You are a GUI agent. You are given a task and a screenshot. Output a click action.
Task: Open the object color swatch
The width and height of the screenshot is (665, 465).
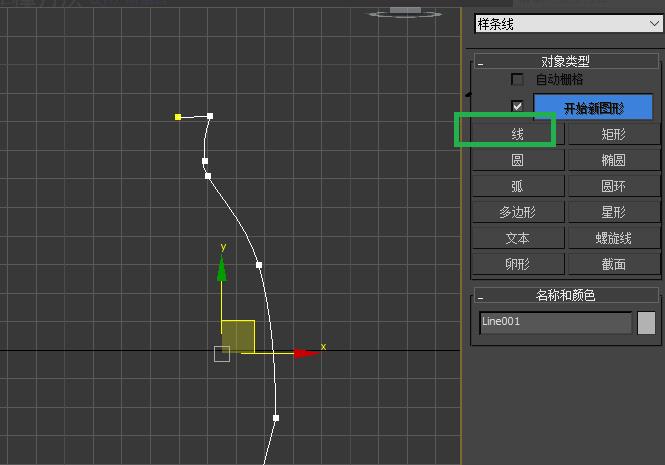click(647, 322)
